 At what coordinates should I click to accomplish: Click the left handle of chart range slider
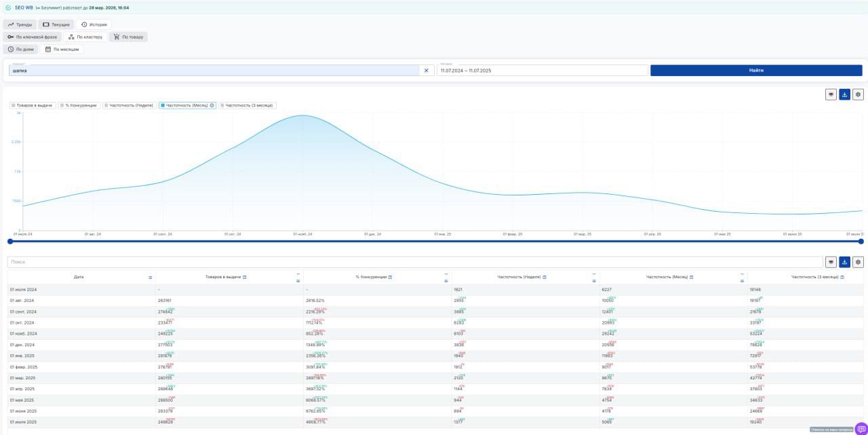[10, 241]
